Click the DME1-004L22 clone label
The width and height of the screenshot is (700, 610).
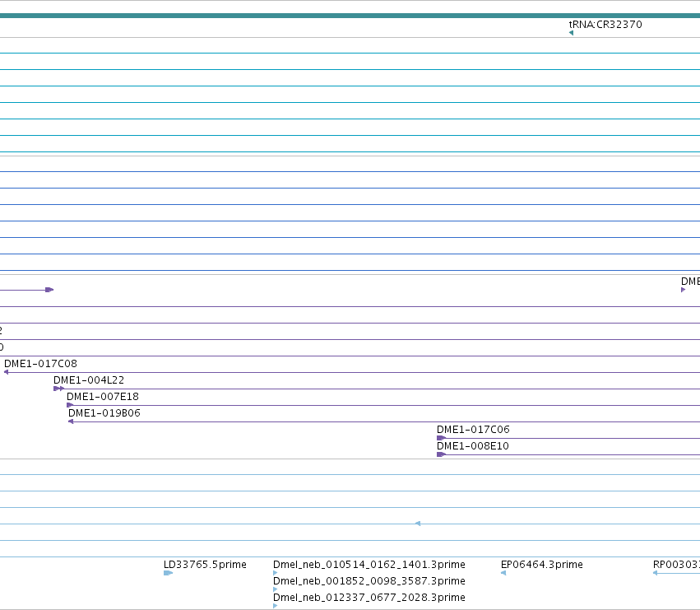pyautogui.click(x=89, y=380)
